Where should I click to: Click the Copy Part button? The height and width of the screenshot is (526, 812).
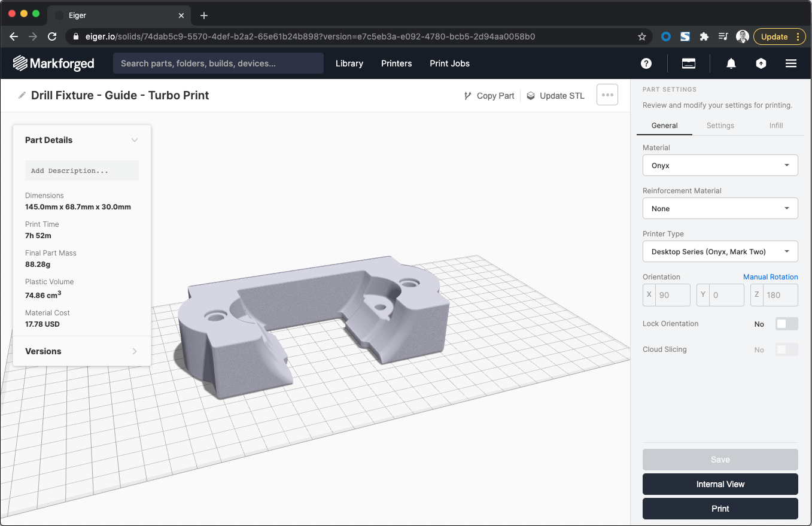click(x=489, y=96)
